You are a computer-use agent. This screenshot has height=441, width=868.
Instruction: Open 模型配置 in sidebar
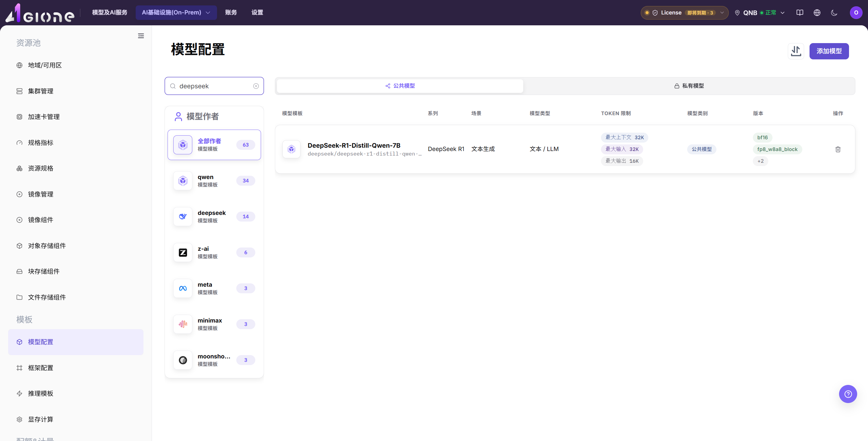pos(76,342)
